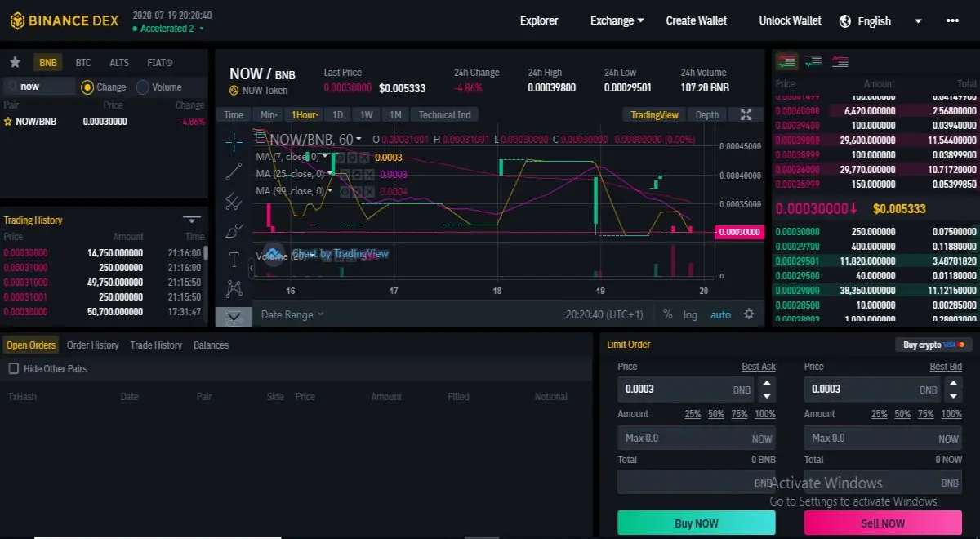
Task: Toggle auto scale on chart
Action: [x=720, y=315]
